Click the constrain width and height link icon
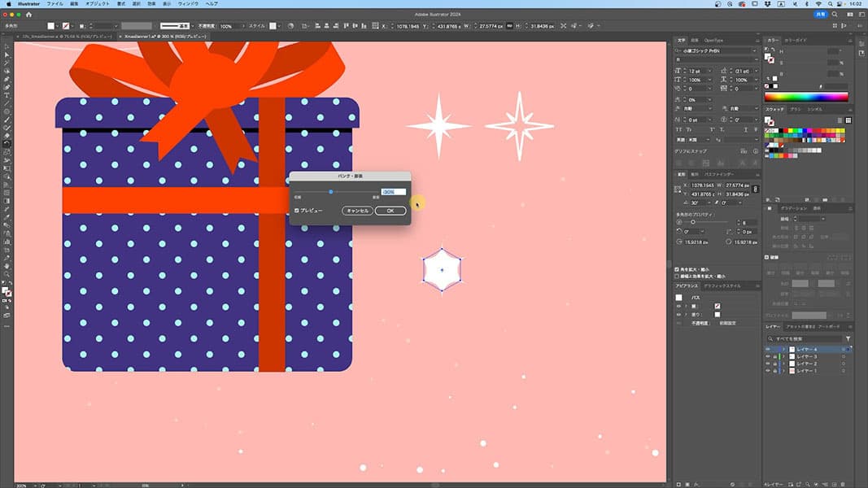 [756, 190]
